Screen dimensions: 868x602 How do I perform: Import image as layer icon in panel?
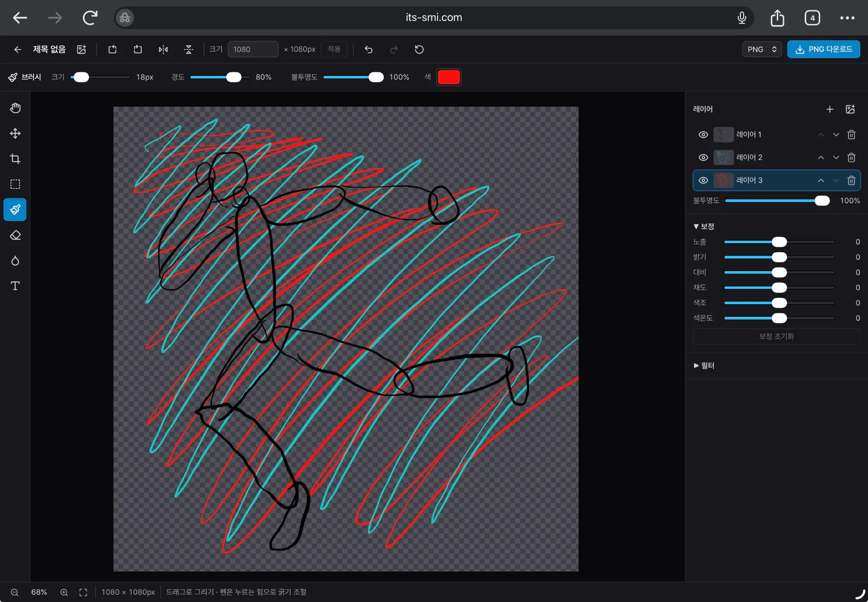coord(850,109)
